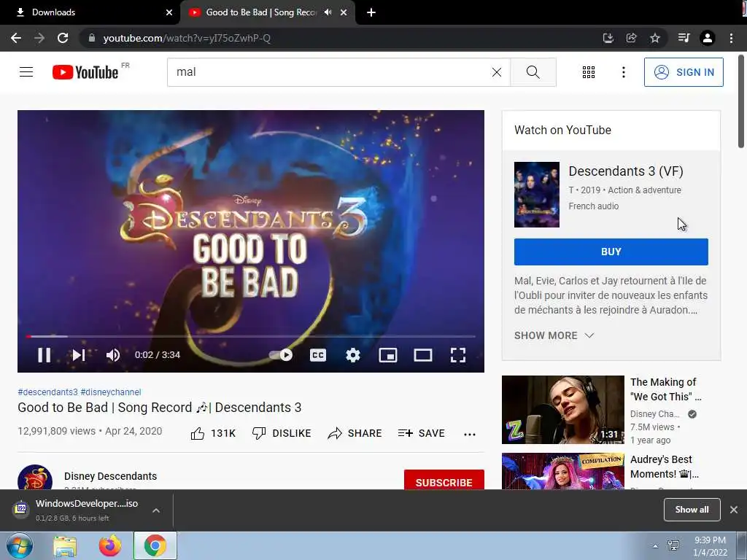Clear the search box text
Image resolution: width=747 pixels, height=560 pixels.
[x=496, y=72]
